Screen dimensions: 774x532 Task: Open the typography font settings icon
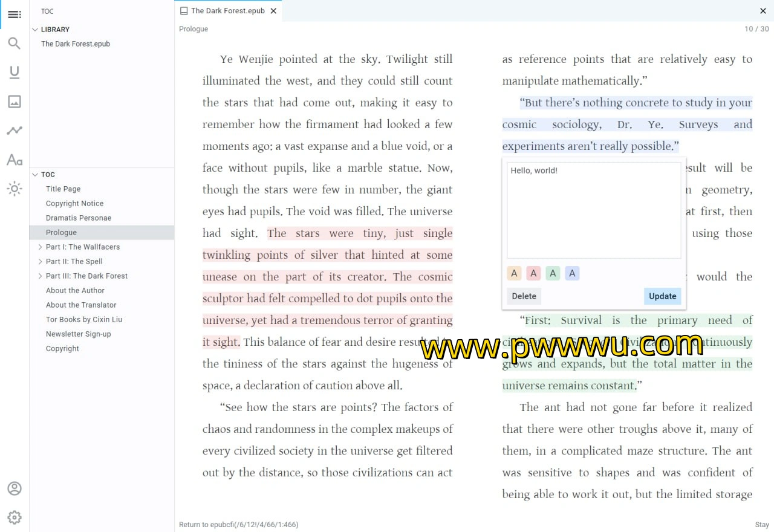click(x=15, y=160)
